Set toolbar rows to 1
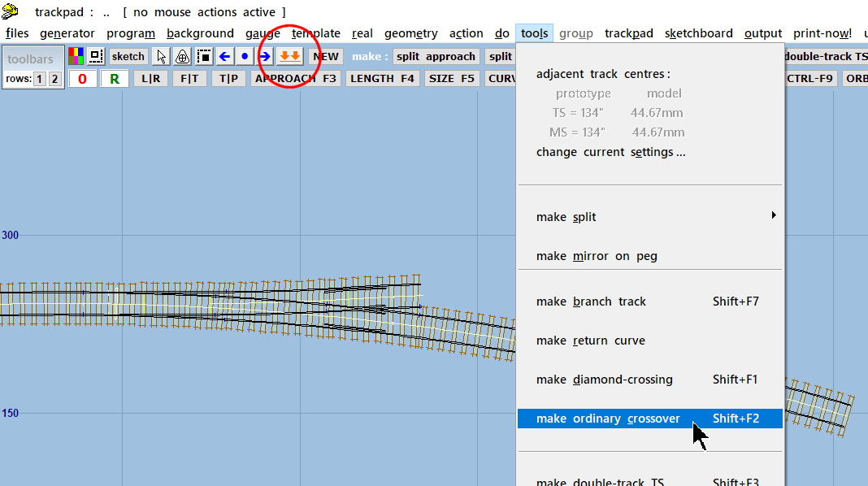Screen dimensions: 868x486 coord(39,79)
